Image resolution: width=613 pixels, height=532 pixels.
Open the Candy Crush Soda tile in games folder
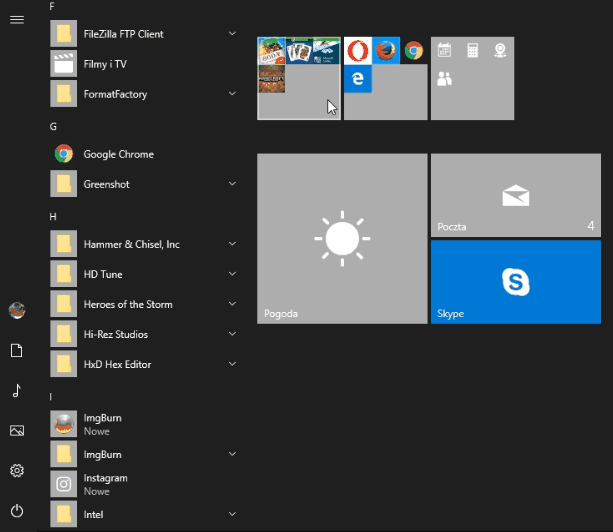(x=272, y=51)
